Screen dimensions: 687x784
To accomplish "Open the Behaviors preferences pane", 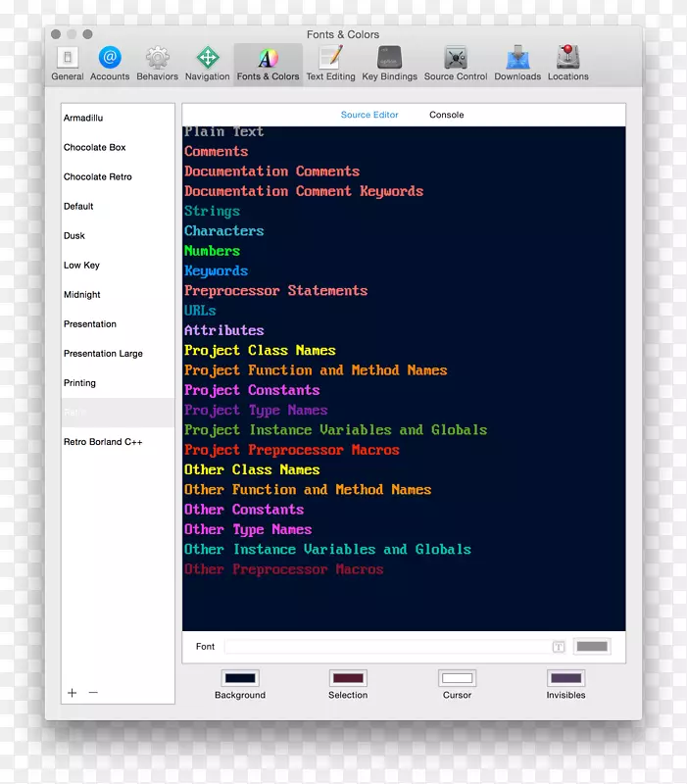I will (157, 63).
